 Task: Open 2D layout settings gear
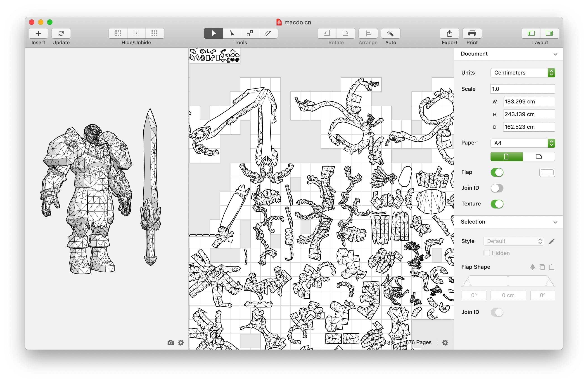(445, 342)
